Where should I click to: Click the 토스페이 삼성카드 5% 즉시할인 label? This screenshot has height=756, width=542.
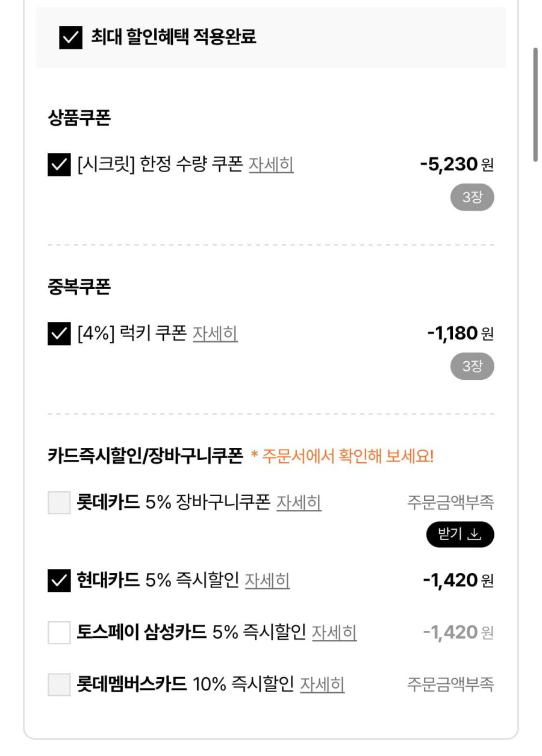[x=191, y=633]
